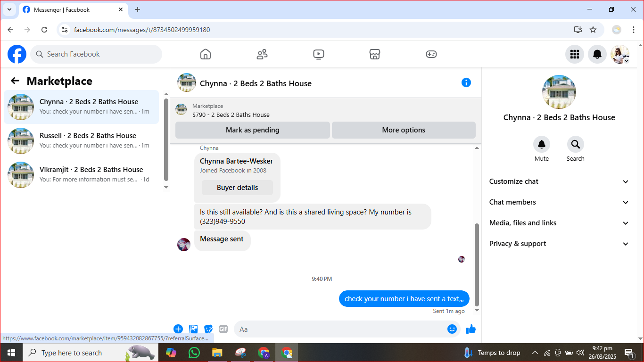Click More options button
Screen dimensions: 644x362
(404, 130)
